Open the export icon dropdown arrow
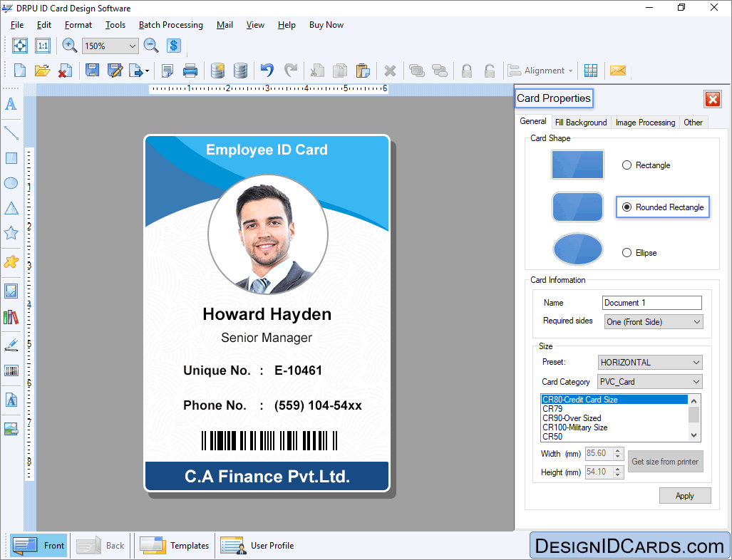Screen dimensions: 732x560 point(147,71)
